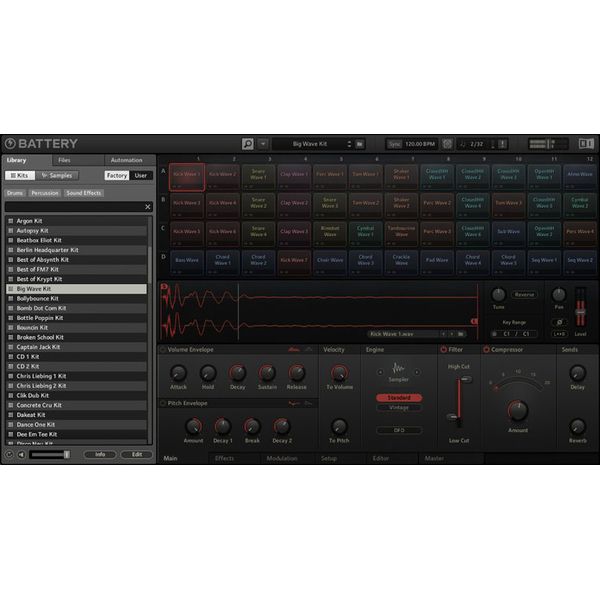
Task: Click the Edit button
Action: 137,455
